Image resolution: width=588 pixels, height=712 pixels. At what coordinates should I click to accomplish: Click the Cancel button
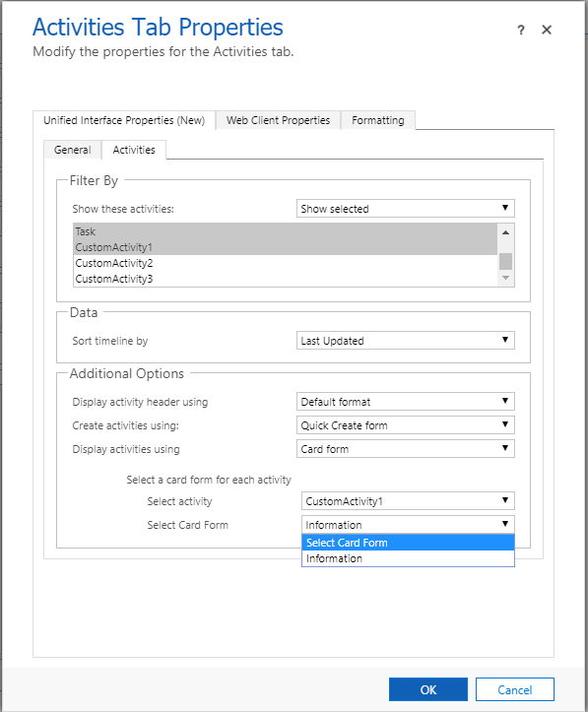click(x=514, y=689)
